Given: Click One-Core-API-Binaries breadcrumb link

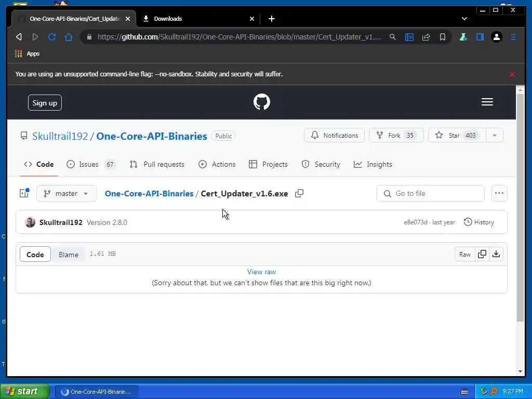Looking at the screenshot, I should click(149, 193).
